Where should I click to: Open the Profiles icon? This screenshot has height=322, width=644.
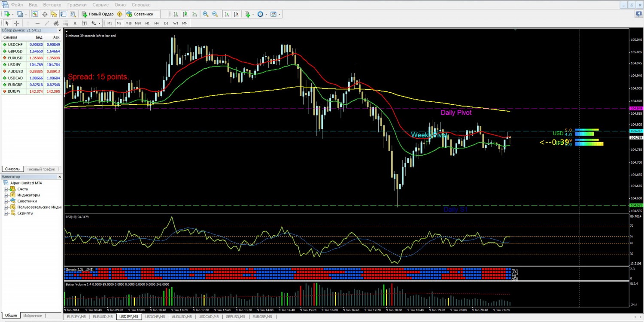tap(20, 14)
